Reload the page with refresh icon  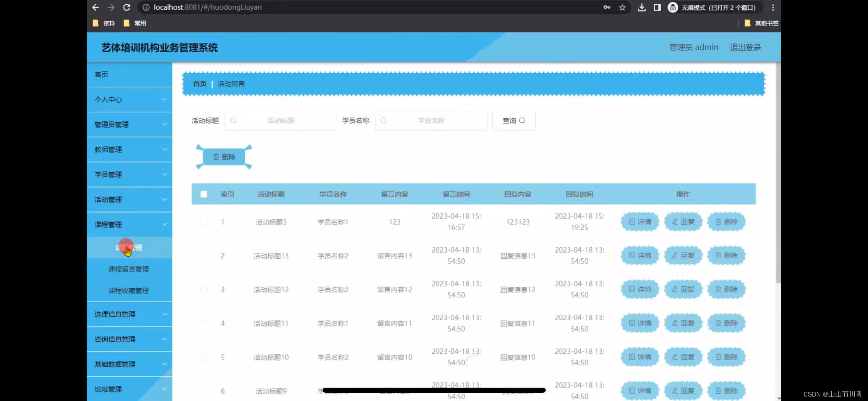[x=126, y=7]
